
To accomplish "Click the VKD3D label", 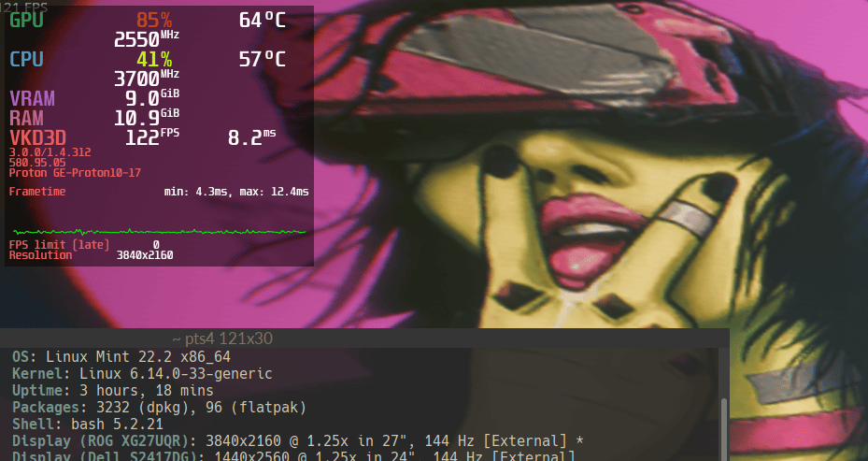I will 37,137.
